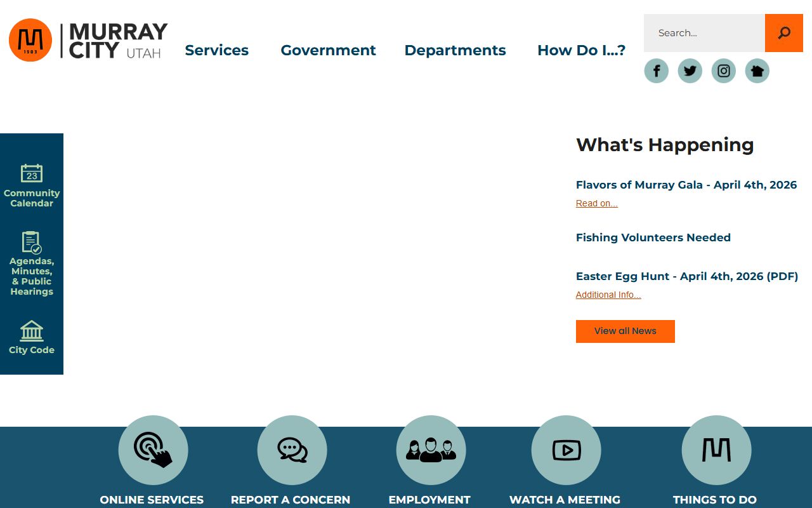Click into the Search field
The height and width of the screenshot is (508, 812).
[704, 33]
